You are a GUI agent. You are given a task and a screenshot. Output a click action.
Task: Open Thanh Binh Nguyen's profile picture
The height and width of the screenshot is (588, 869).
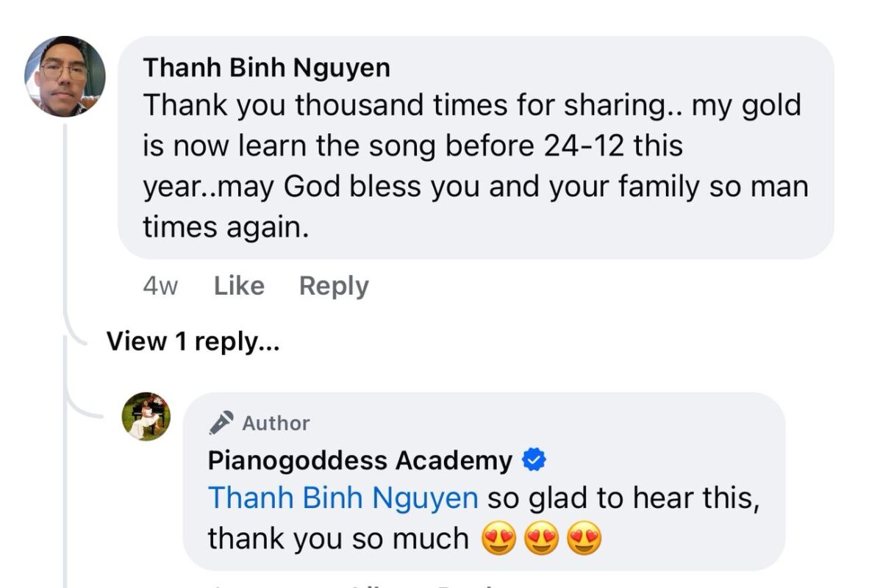[65, 76]
